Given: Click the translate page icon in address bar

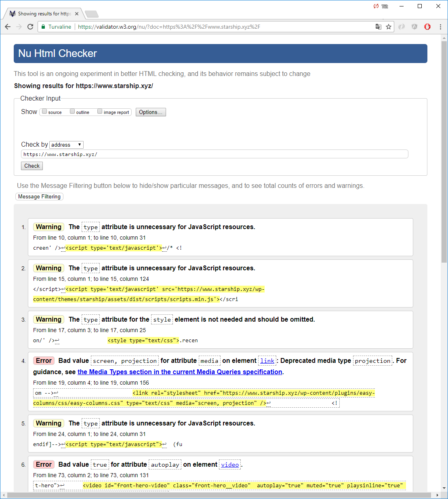Looking at the screenshot, I should [378, 27].
